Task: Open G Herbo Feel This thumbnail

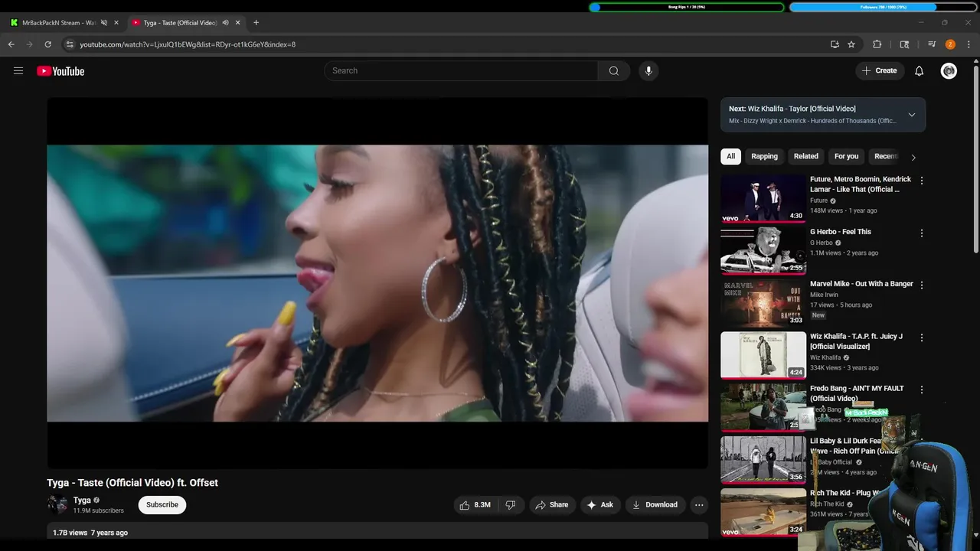Action: [763, 251]
